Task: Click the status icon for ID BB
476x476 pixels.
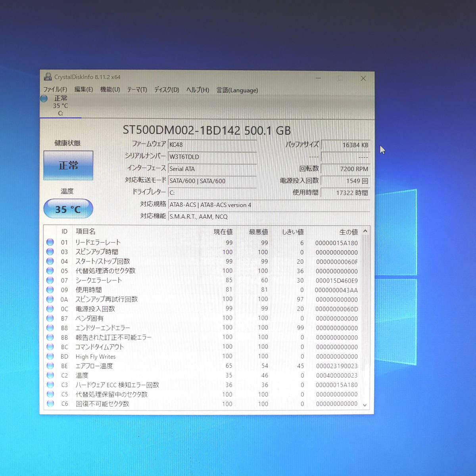Action: tap(50, 337)
